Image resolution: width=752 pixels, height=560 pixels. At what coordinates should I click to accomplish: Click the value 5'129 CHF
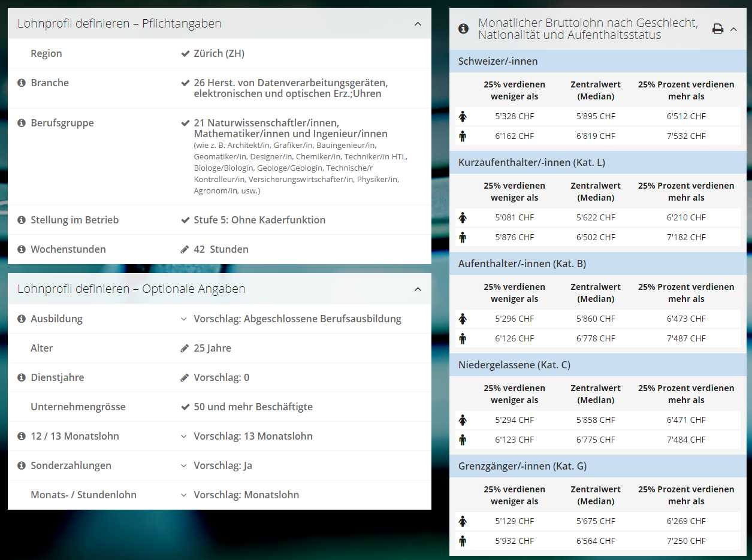(x=514, y=521)
